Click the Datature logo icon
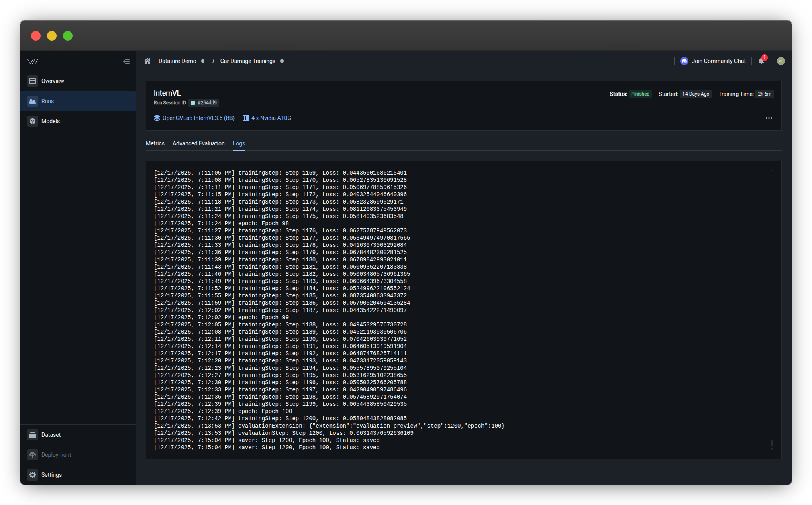Image resolution: width=812 pixels, height=505 pixels. click(33, 61)
